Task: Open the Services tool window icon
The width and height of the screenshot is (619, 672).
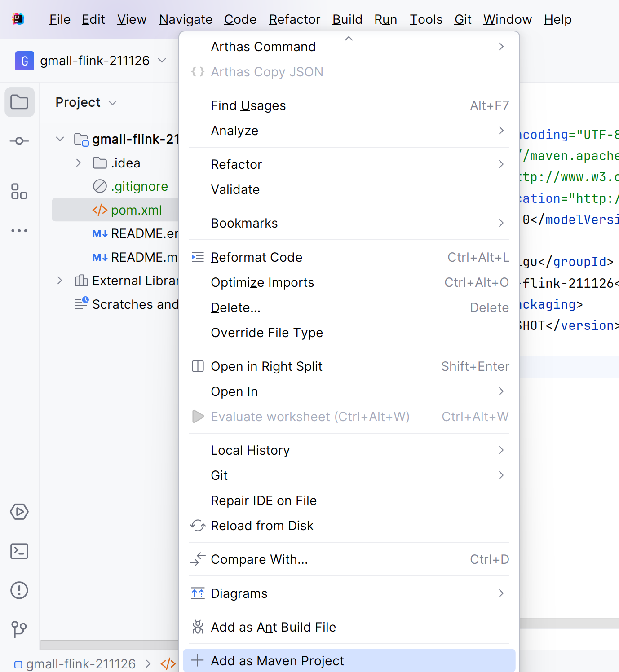Action: tap(19, 512)
